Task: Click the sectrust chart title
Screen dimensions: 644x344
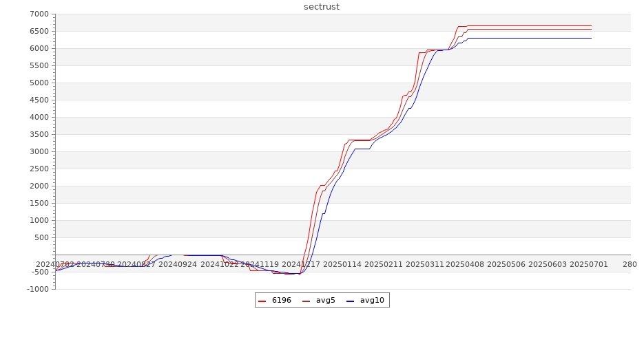Action: [x=322, y=7]
